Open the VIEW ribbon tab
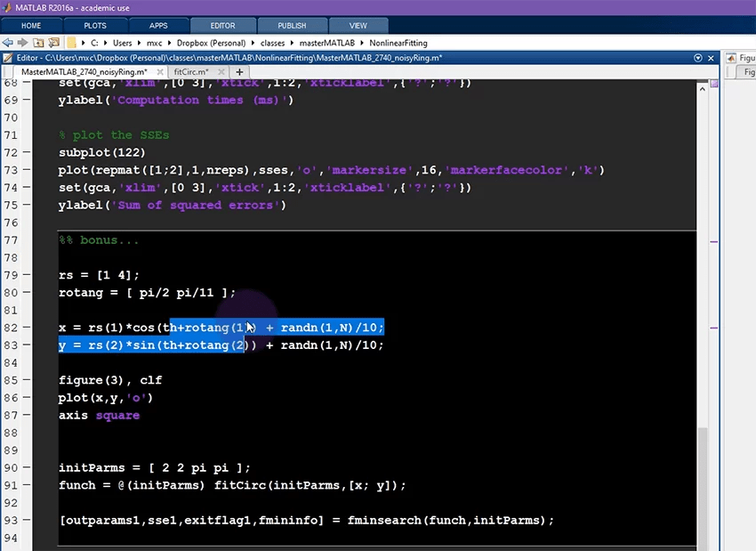Screen dimensions: 756x551 (358, 25)
